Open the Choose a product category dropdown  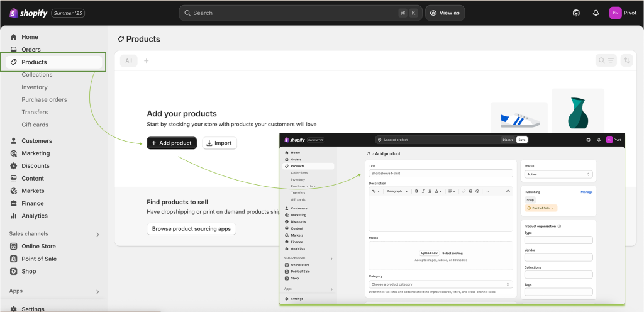(441, 284)
